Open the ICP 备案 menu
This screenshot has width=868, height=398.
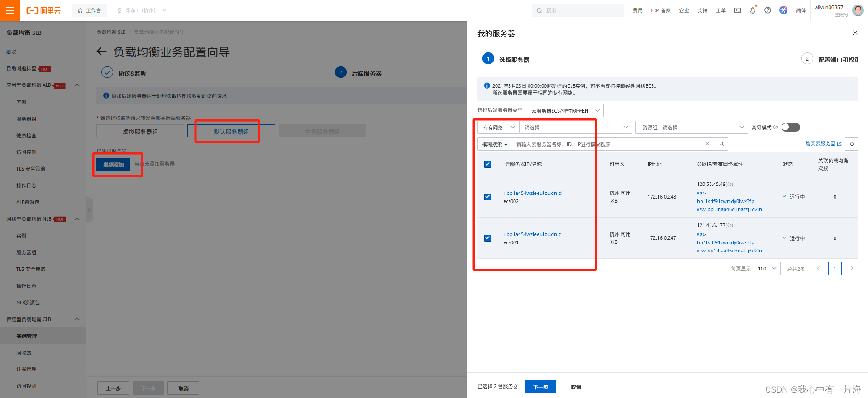click(661, 10)
